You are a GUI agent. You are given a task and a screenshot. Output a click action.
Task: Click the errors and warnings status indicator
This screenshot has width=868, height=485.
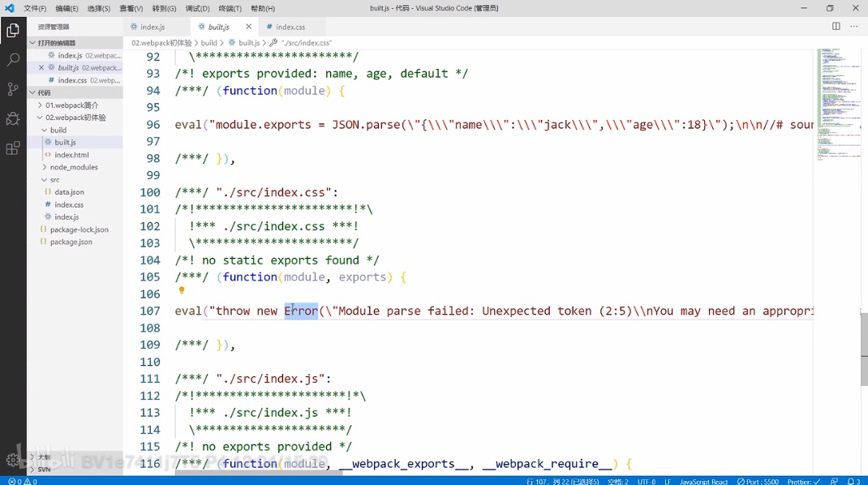pos(23,481)
